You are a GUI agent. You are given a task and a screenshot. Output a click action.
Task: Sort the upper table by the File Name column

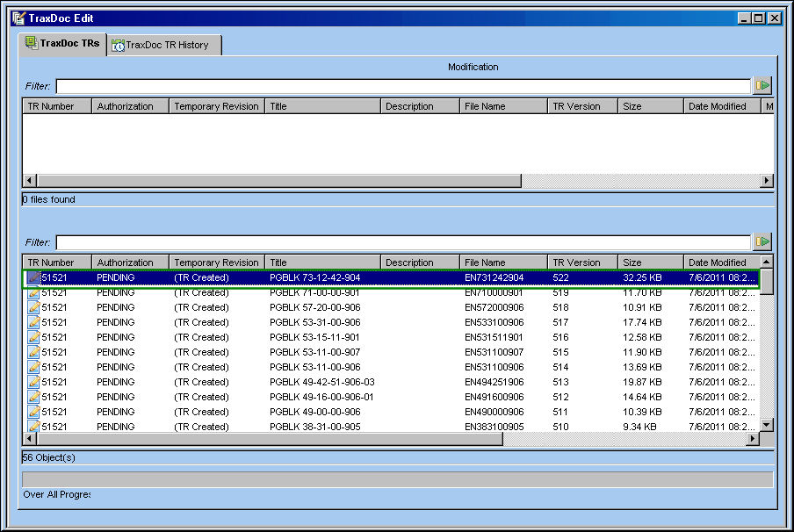pos(503,106)
